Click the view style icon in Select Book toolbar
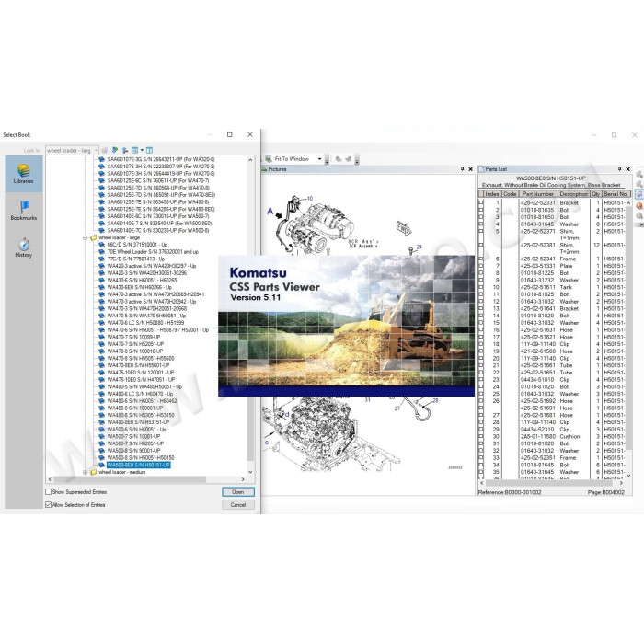 click(x=134, y=150)
